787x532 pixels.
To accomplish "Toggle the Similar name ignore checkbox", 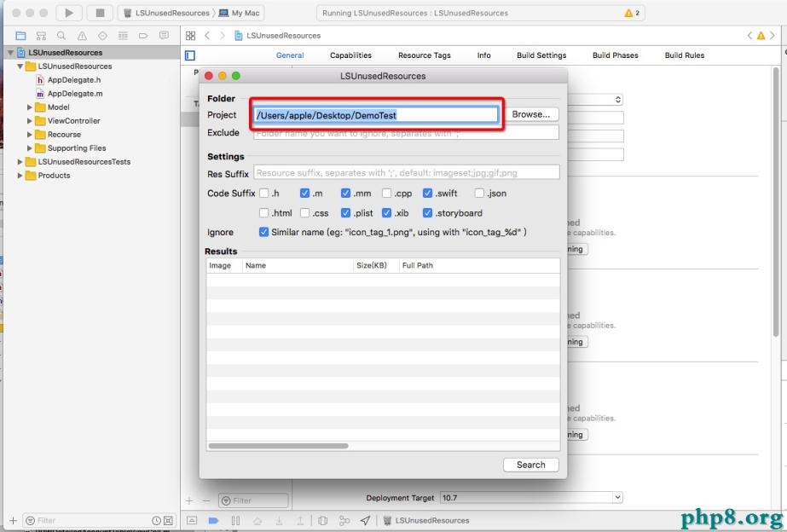I will 264,232.
